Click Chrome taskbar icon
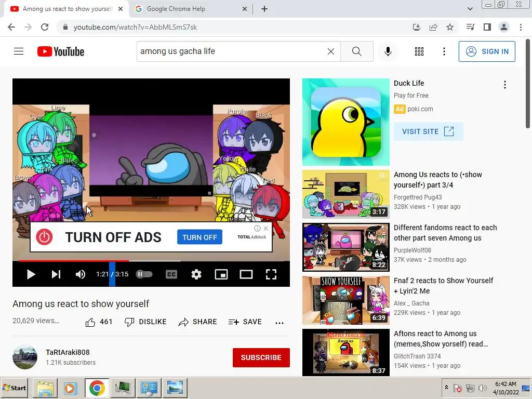 (x=97, y=388)
